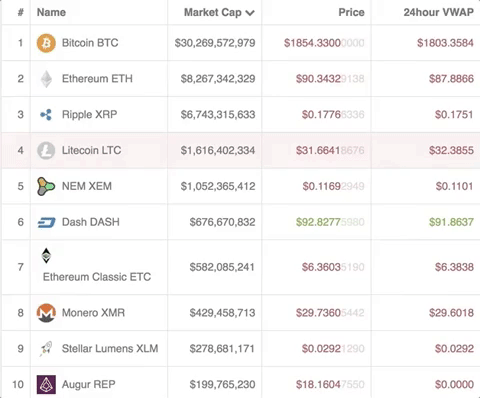The width and height of the screenshot is (480, 398).
Task: Click the Bitcoin orange coin icon
Action: (x=46, y=43)
